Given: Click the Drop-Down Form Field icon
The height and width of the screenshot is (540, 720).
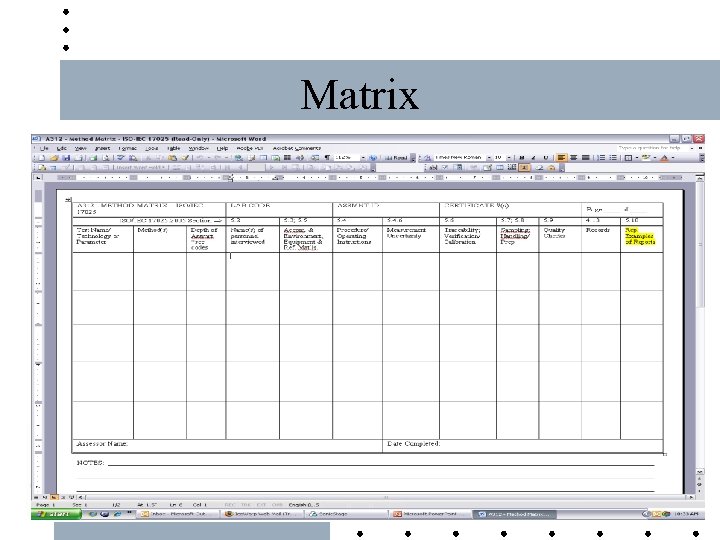Looking at the screenshot, I should [x=459, y=168].
